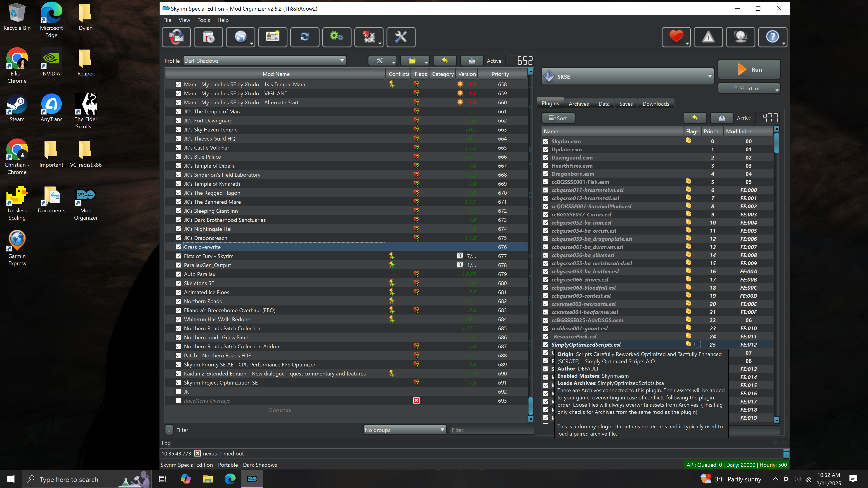Open the File menu
The image size is (868, 488).
click(167, 20)
